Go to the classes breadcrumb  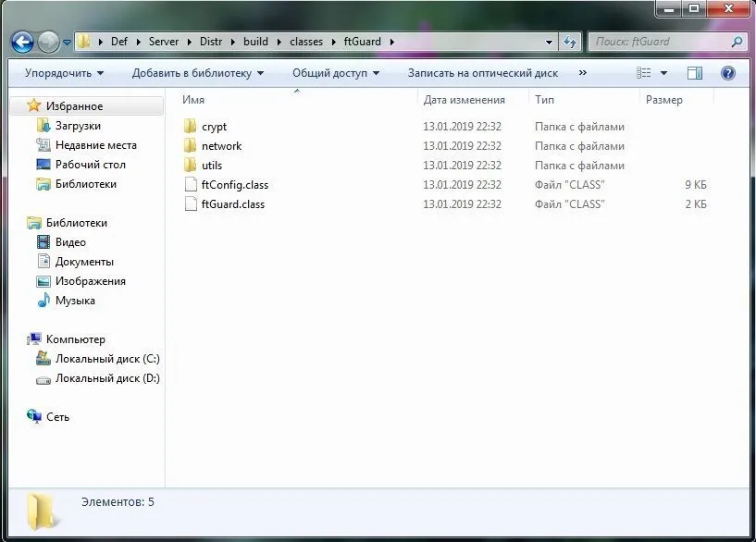[306, 42]
